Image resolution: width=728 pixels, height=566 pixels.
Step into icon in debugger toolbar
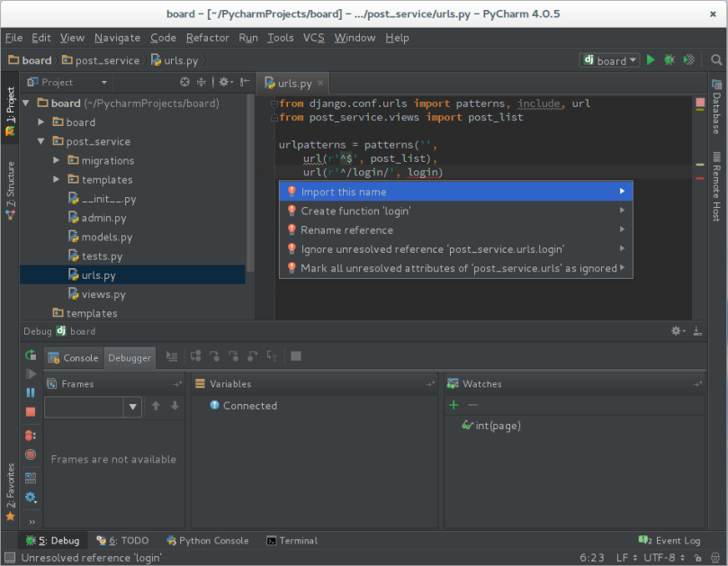coord(214,356)
